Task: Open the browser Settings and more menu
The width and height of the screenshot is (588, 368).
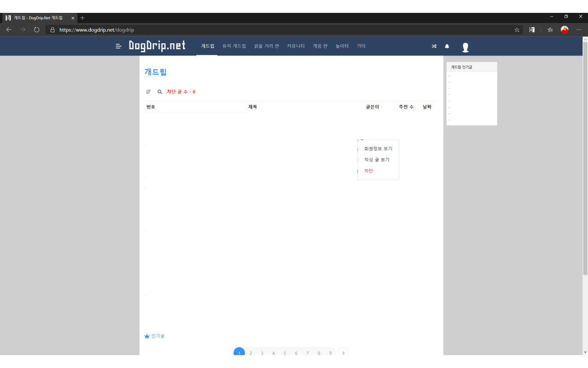Action: click(579, 30)
